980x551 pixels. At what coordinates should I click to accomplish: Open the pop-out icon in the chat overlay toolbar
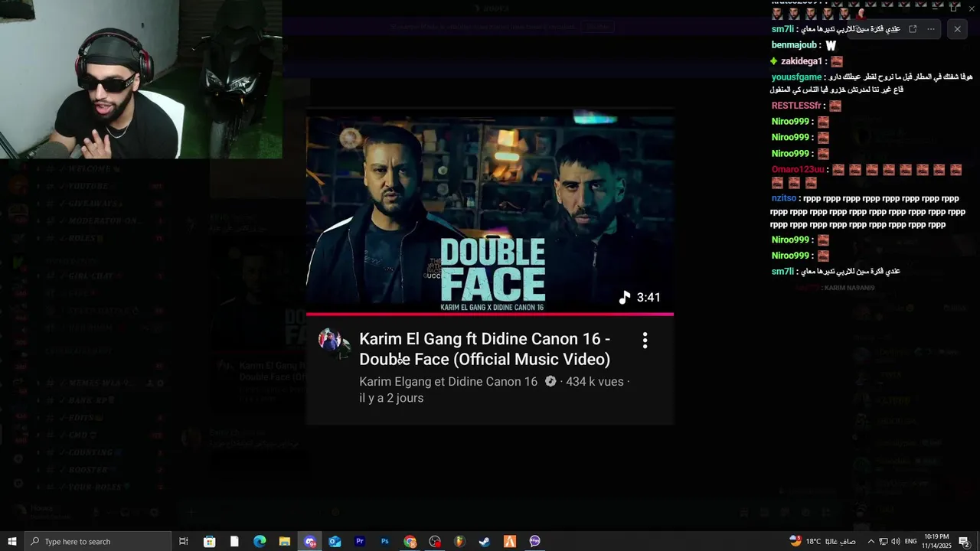913,29
